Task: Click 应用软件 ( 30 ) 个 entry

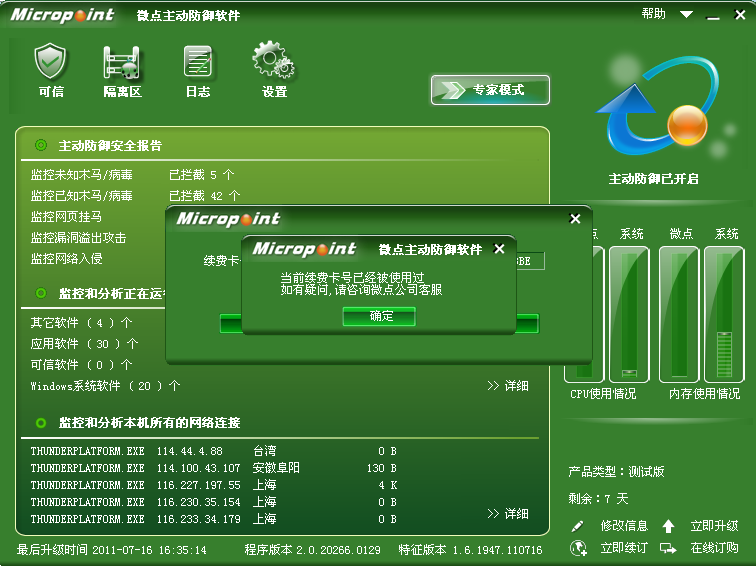Action: (x=84, y=344)
